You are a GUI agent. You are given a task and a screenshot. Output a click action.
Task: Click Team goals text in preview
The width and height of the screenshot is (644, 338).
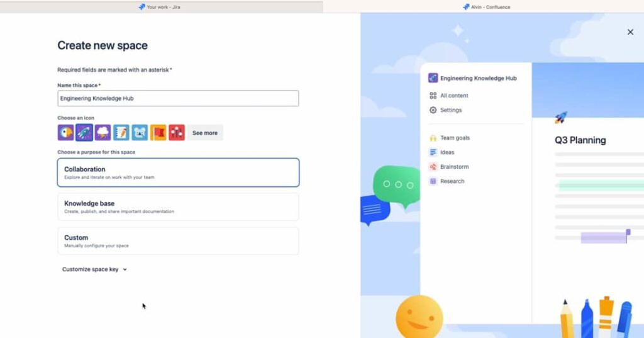[x=455, y=138]
